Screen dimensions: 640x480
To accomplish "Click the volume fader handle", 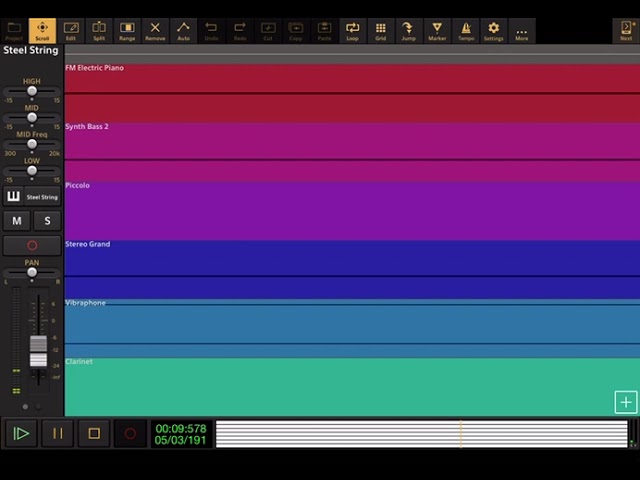I will coord(38,352).
